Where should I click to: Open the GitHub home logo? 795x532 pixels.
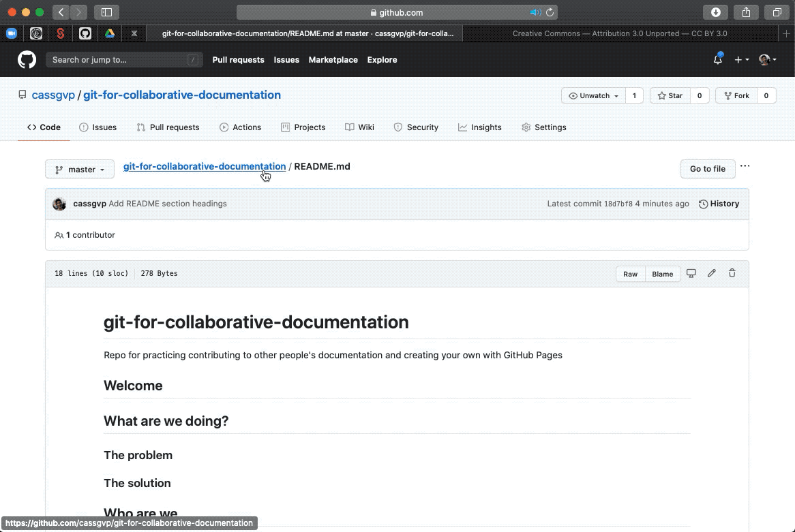26,59
